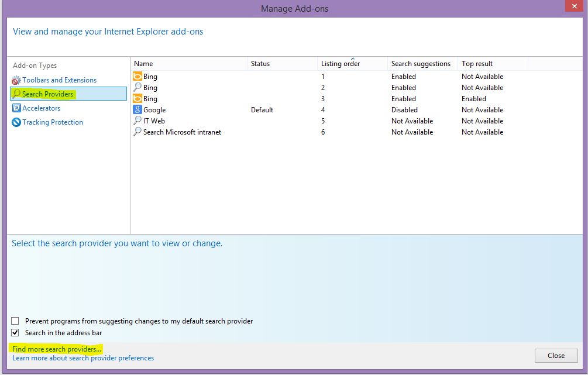Click Enabled search suggestions in Bing row 2
This screenshot has width=588, height=375.
(x=404, y=88)
